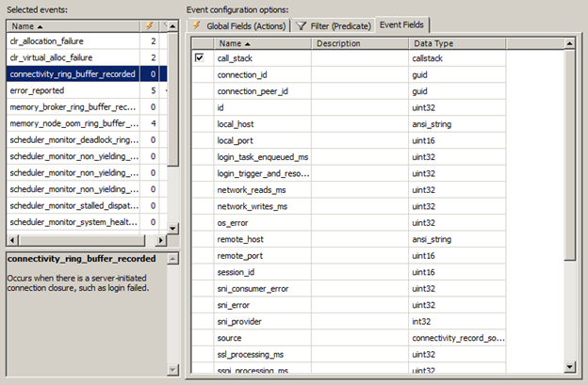Click down arrow of description pane scrollbar
The width and height of the screenshot is (588, 385).
pos(172,370)
